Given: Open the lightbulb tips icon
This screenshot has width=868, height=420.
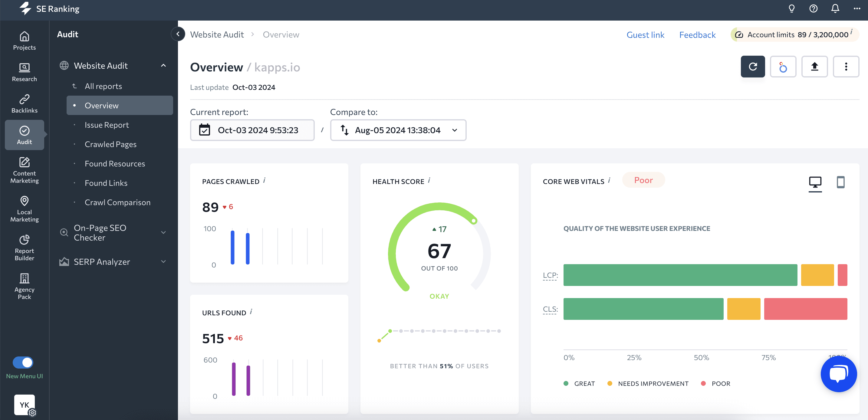Looking at the screenshot, I should (x=791, y=9).
